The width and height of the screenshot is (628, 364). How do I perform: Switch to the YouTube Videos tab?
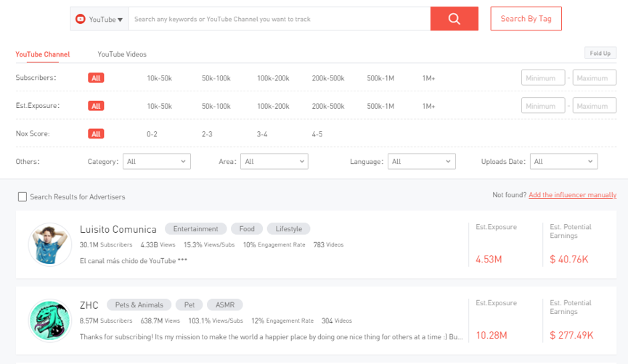122,54
